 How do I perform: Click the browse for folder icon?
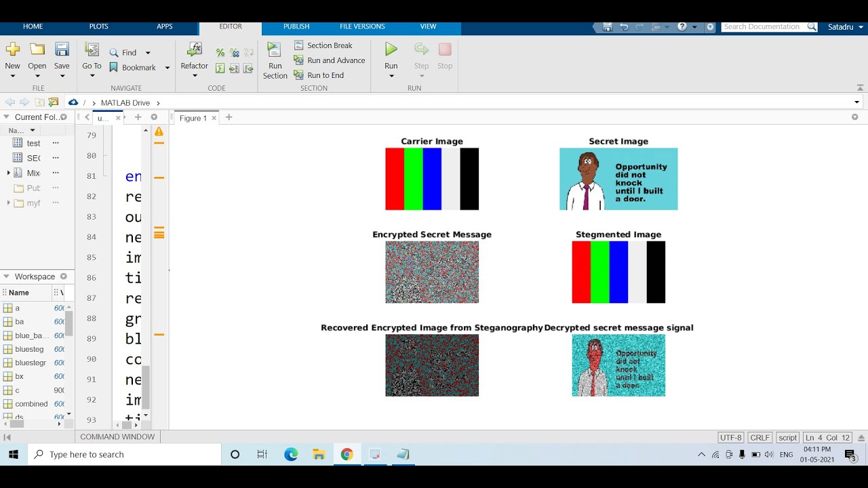tap(54, 102)
